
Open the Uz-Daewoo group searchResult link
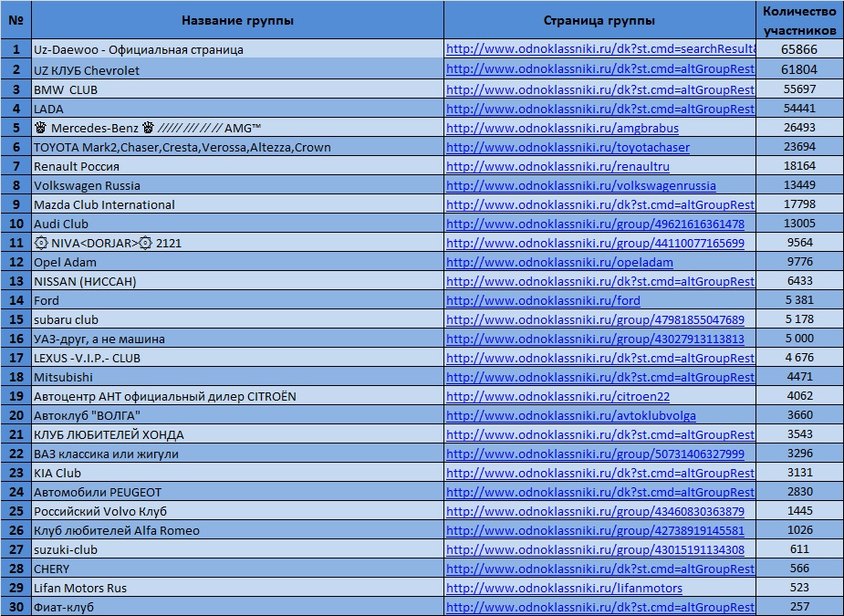click(x=600, y=49)
